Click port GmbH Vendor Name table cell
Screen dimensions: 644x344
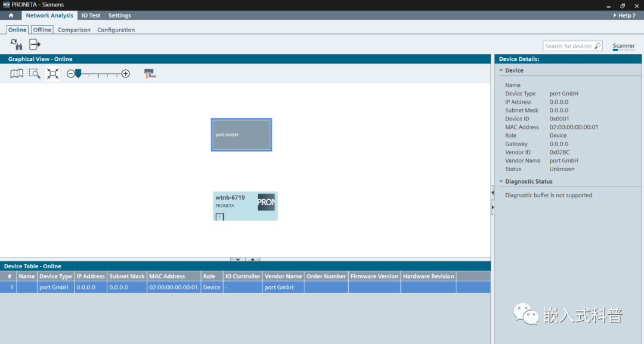point(283,287)
